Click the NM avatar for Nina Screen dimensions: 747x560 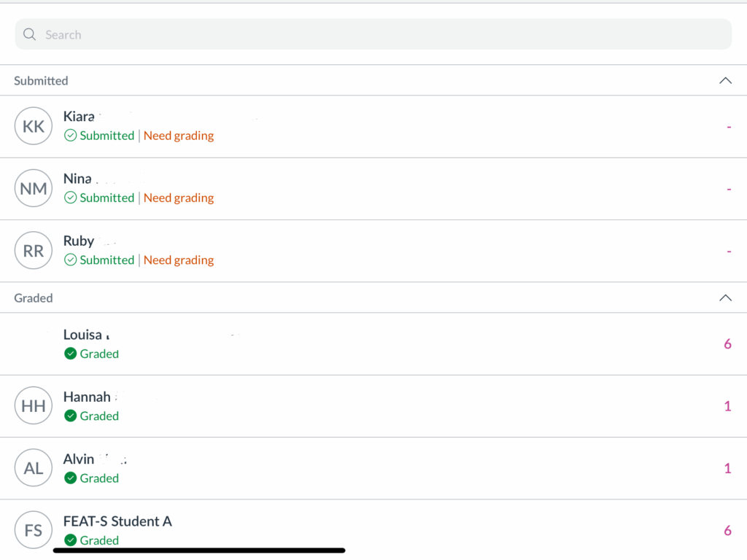pyautogui.click(x=34, y=188)
